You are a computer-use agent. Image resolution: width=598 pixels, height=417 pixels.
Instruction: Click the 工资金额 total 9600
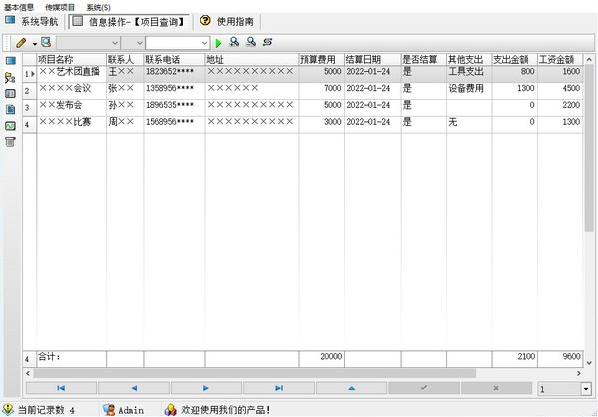560,359
